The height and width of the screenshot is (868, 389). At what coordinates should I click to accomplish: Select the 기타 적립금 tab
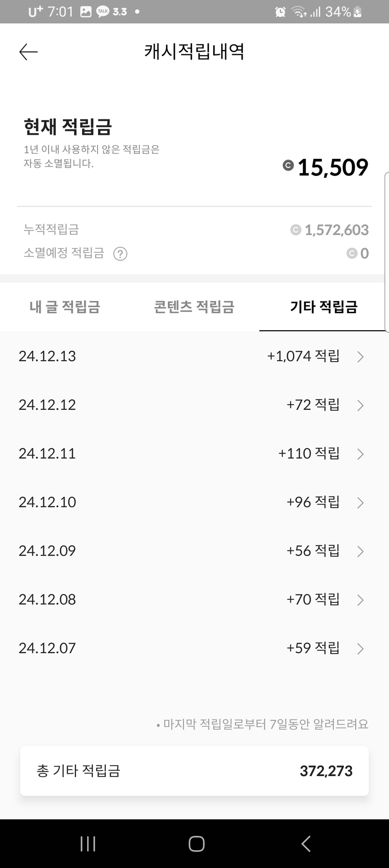[x=323, y=307]
